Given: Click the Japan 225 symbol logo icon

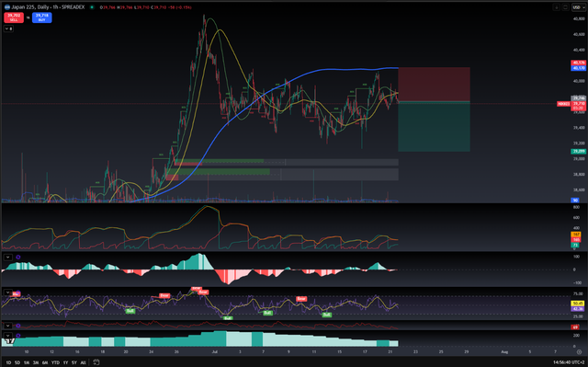Looking at the screenshot, I should 6,7.
